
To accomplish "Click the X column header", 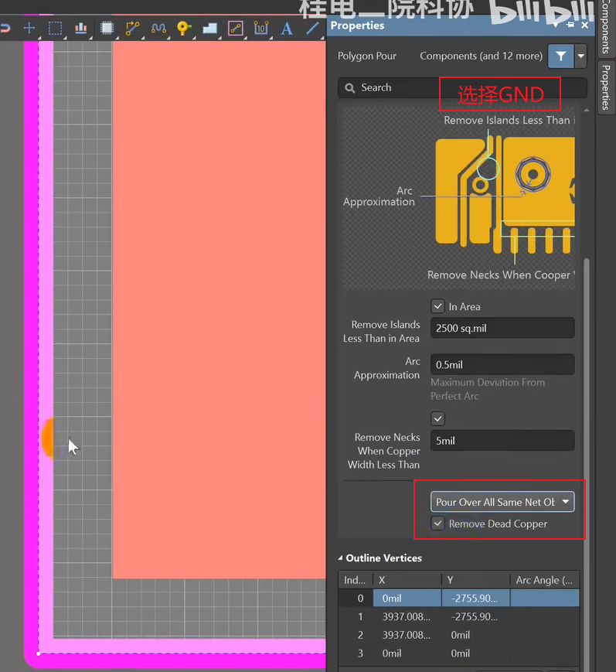I will click(x=407, y=580).
